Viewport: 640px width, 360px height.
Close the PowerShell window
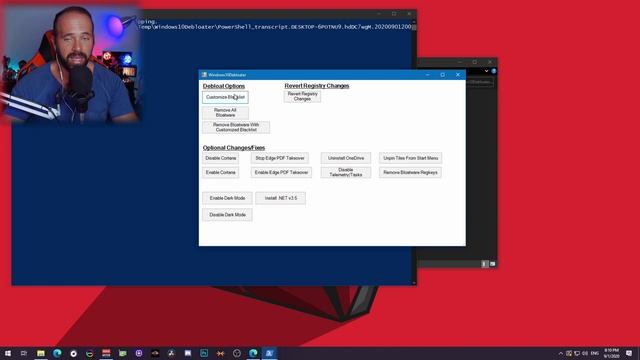point(409,13)
